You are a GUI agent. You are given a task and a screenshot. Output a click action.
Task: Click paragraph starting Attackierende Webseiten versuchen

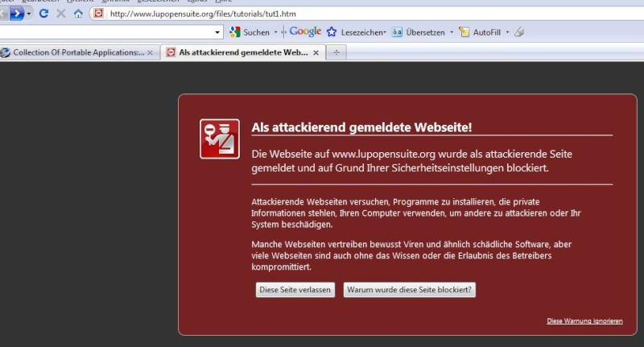point(416,213)
